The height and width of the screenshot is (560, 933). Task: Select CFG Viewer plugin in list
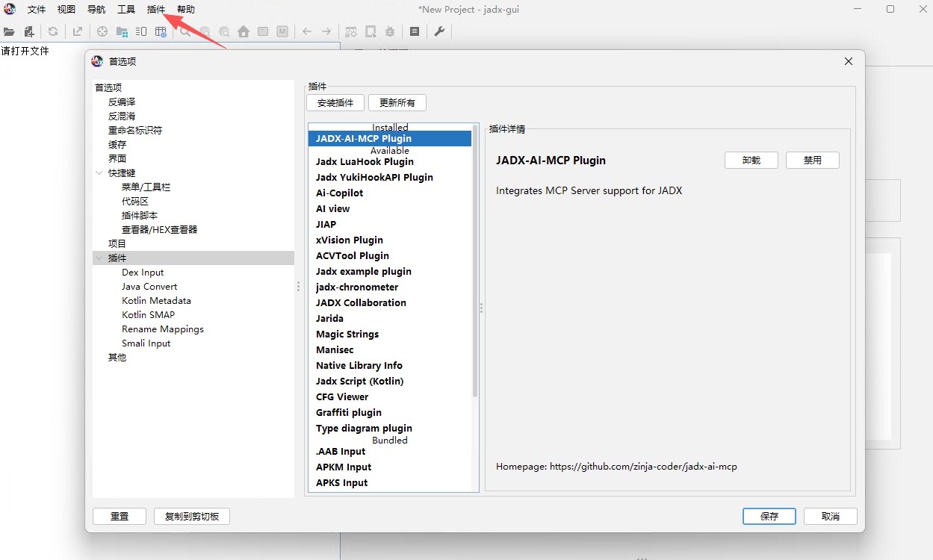click(x=390, y=396)
